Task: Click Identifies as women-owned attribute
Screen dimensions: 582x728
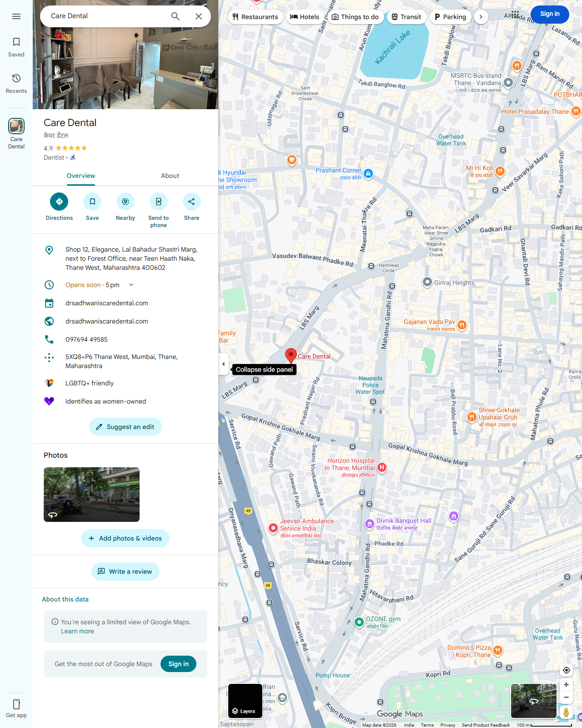Action: (125, 401)
